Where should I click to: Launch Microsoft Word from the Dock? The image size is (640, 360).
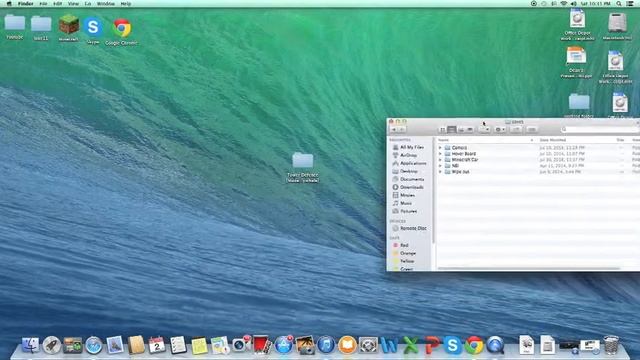click(x=389, y=345)
